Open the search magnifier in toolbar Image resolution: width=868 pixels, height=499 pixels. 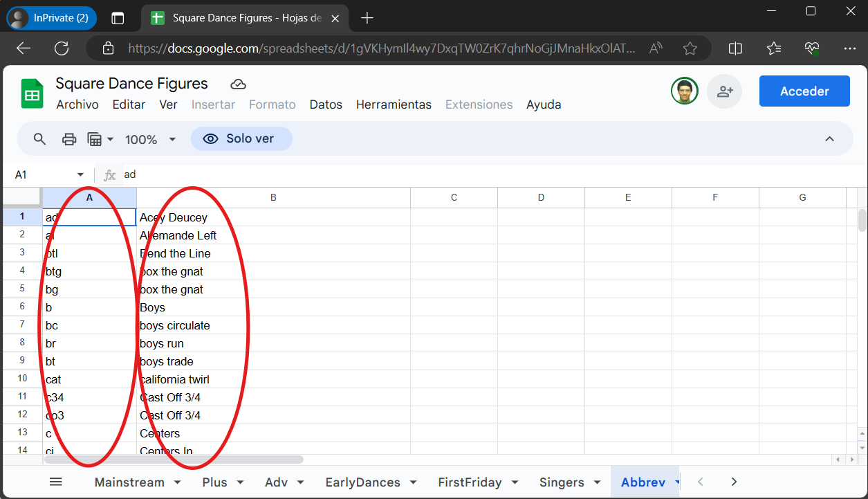pyautogui.click(x=40, y=139)
